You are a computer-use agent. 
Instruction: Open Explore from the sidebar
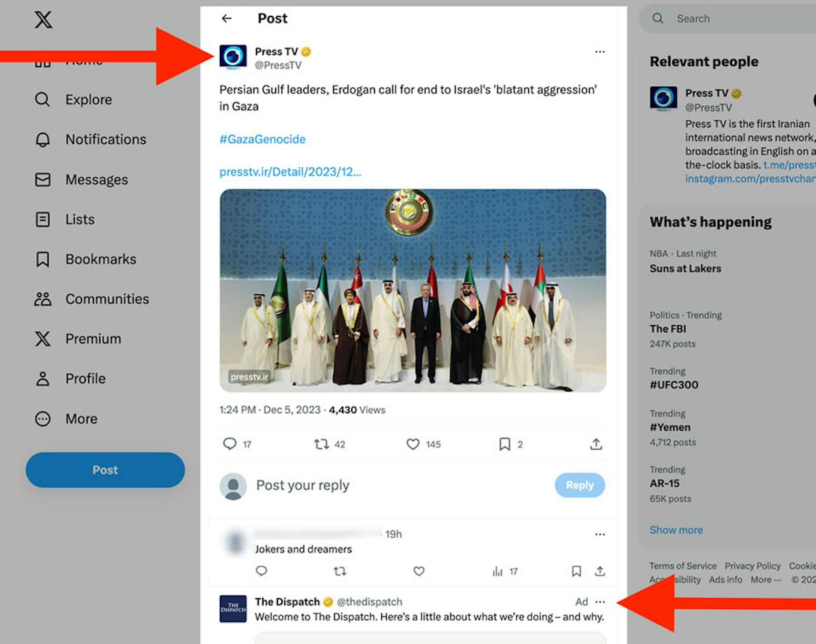[x=74, y=99]
